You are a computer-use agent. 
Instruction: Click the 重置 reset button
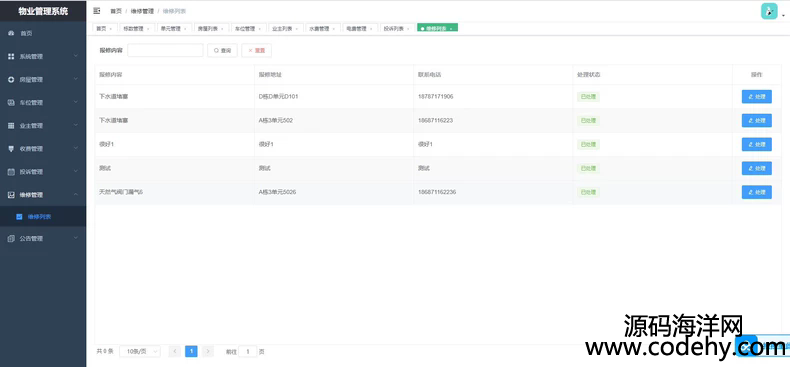click(256, 50)
